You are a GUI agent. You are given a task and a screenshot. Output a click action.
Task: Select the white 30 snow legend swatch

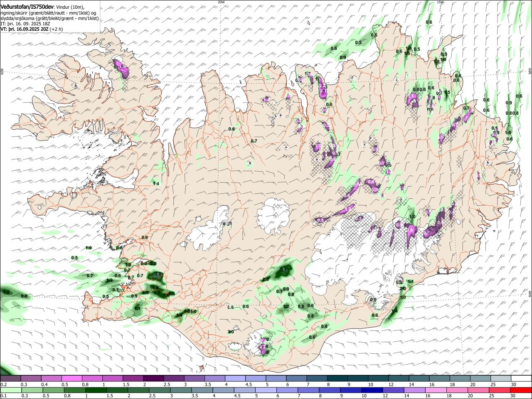521,378
